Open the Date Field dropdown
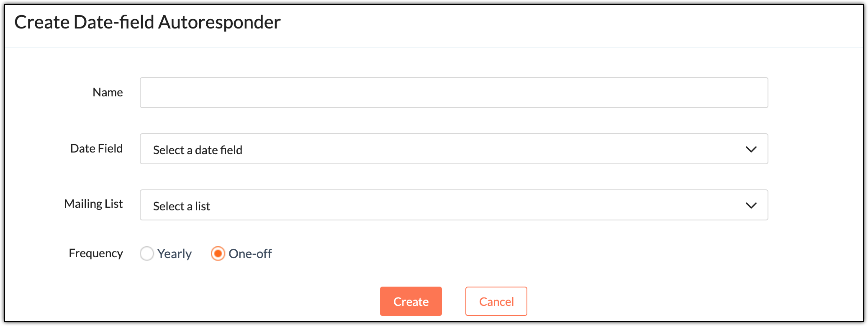 click(454, 149)
